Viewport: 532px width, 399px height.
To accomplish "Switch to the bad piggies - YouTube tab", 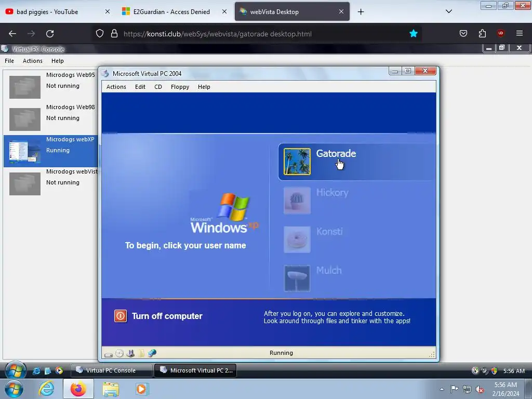I will coord(58,11).
